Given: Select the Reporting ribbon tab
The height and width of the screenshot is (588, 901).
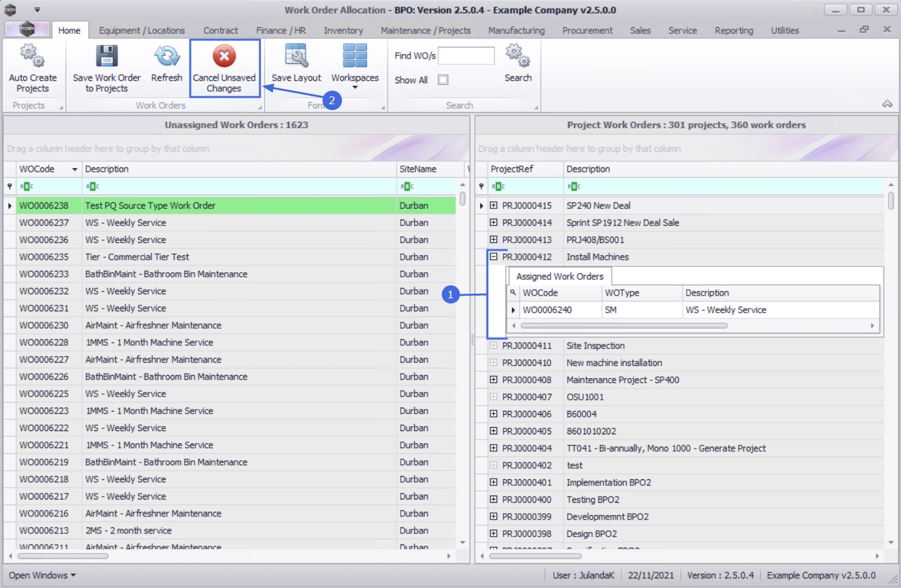Looking at the screenshot, I should 734,30.
